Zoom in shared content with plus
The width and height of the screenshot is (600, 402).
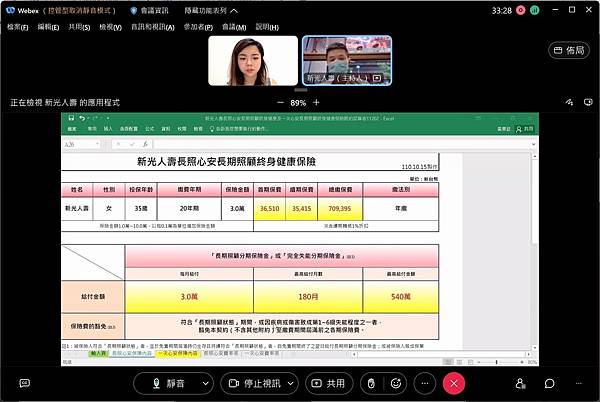(316, 103)
